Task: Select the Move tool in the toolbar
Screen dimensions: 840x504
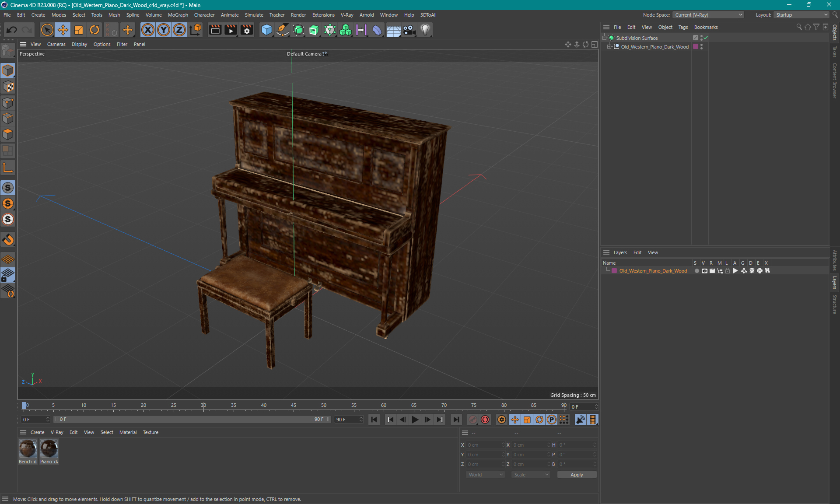Action: (x=63, y=30)
